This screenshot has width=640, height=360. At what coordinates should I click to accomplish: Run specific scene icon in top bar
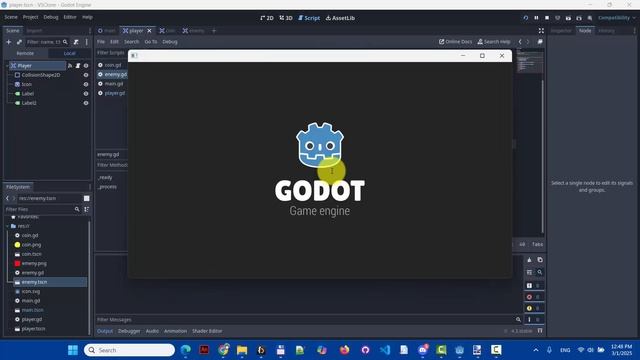579,18
